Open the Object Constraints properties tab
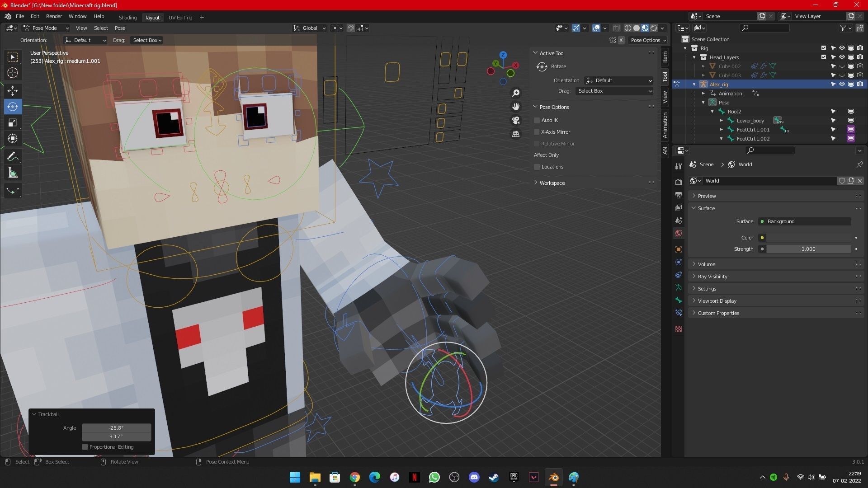The height and width of the screenshot is (488, 868). point(678,275)
